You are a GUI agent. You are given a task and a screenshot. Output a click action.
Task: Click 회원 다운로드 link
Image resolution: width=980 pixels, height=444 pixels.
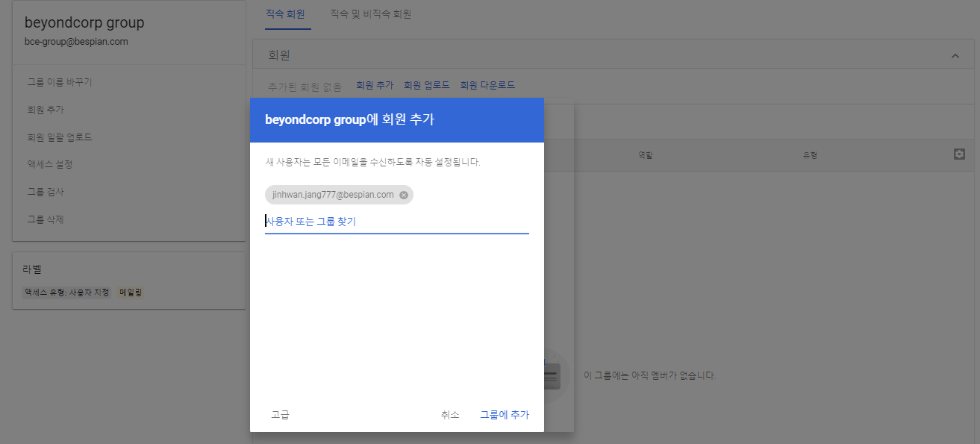click(x=487, y=86)
